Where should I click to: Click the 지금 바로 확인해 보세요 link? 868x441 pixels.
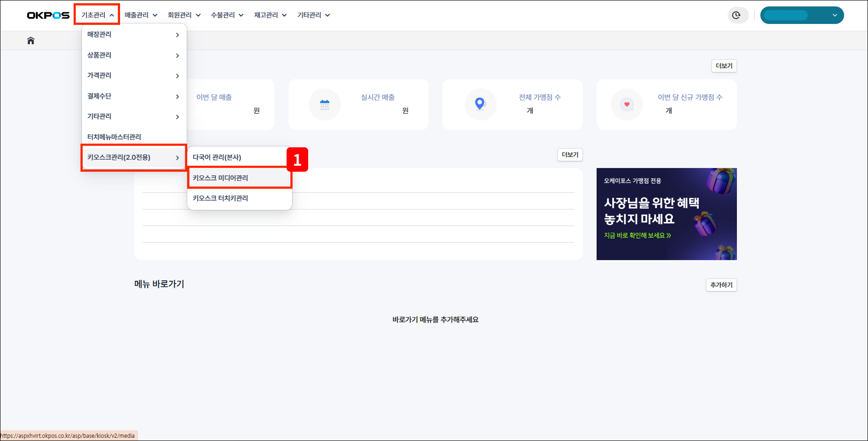pos(637,235)
